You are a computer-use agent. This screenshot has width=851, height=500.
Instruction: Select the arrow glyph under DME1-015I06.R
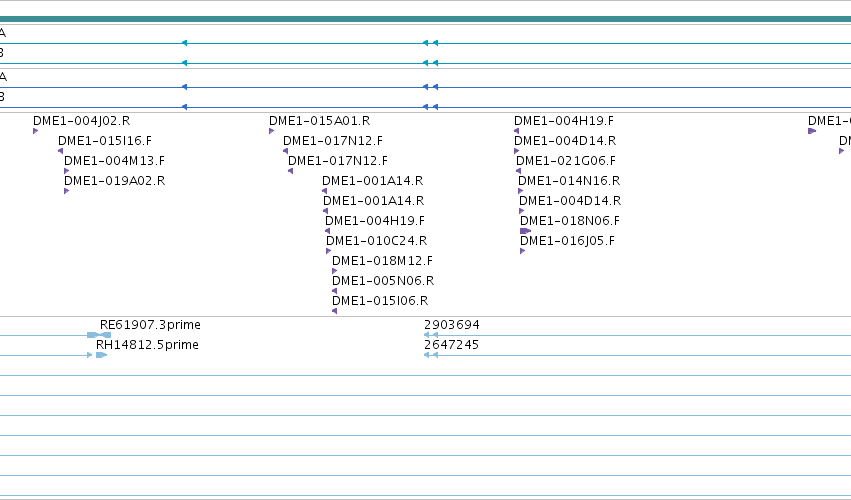(334, 311)
